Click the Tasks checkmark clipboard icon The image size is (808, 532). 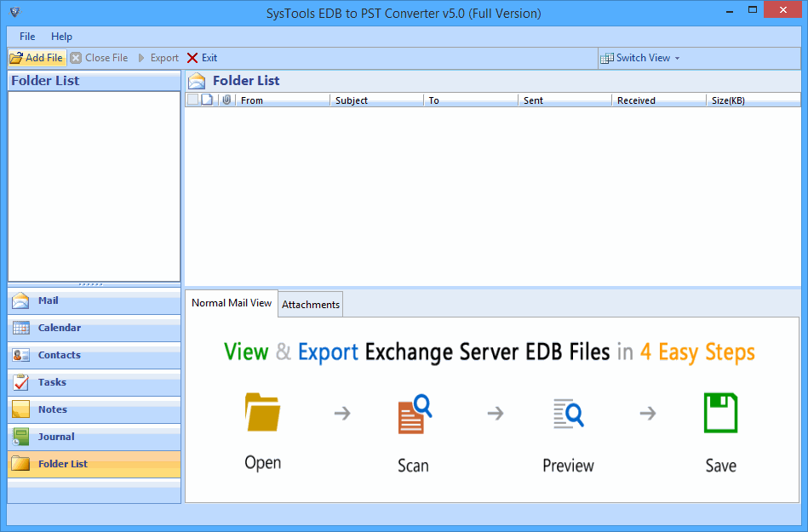20,383
